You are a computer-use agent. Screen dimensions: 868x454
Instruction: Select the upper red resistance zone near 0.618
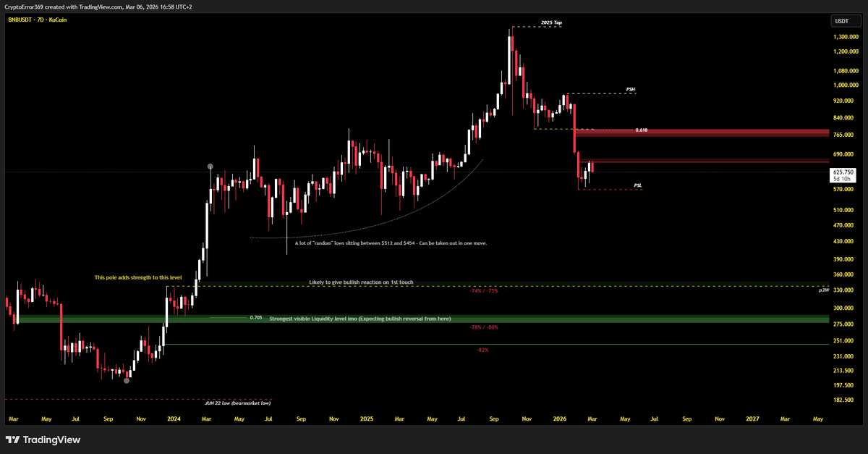tap(701, 133)
